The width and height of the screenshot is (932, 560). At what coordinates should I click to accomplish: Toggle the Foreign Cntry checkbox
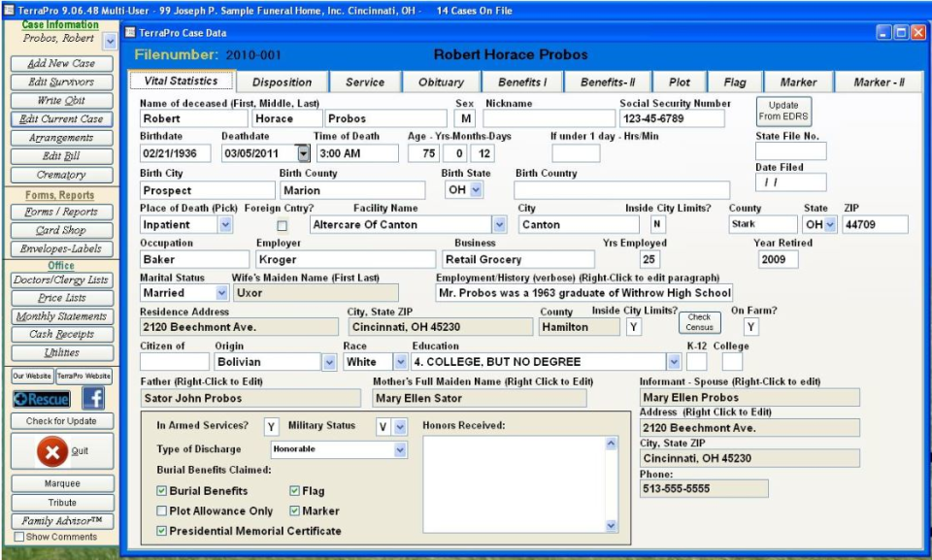282,226
